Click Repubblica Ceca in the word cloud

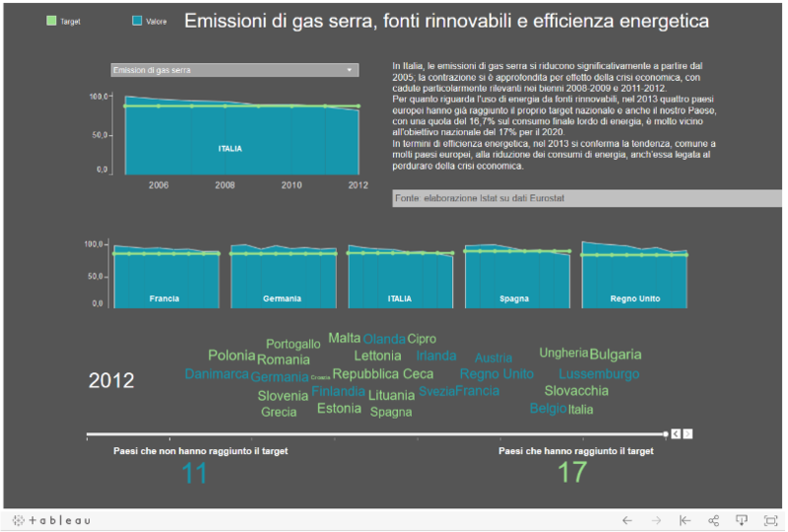pyautogui.click(x=382, y=374)
